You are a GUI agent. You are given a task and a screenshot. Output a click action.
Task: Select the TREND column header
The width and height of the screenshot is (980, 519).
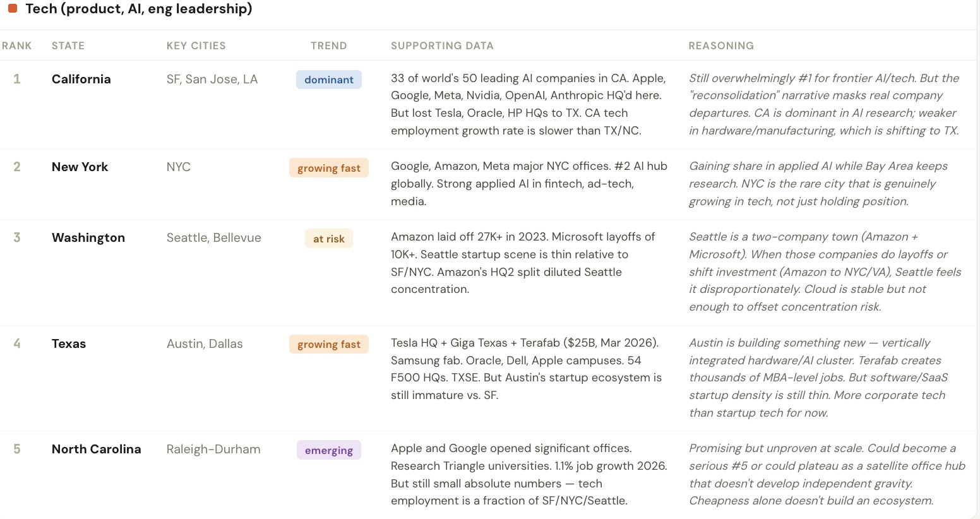[x=328, y=45]
